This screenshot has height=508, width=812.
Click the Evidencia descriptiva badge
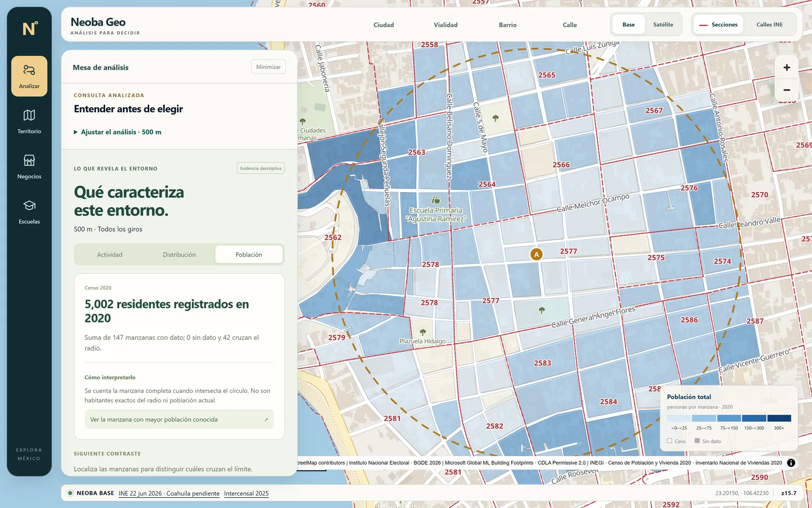[x=261, y=168]
